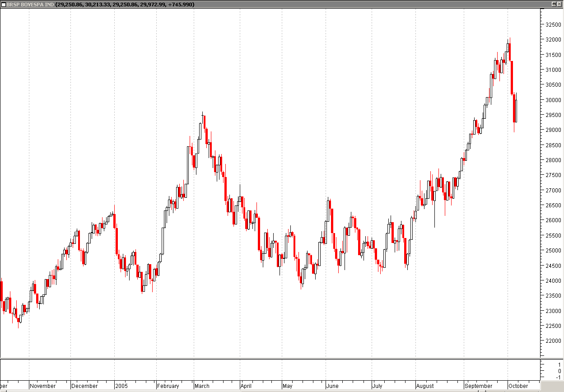Image resolution: width=564 pixels, height=392 pixels.
Task: Close the BRSP BOVESPA IND chart window
Action: pyautogui.click(x=560, y=4)
